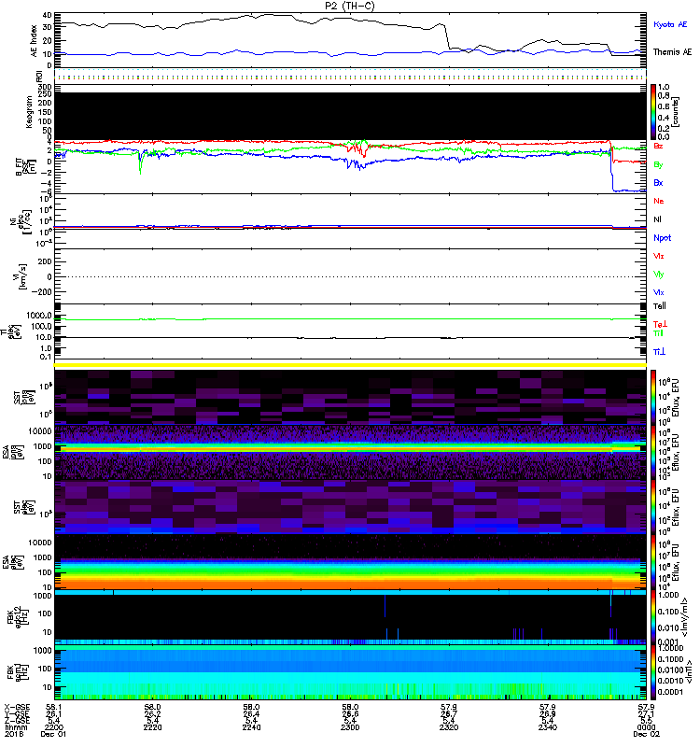Select the green By legend entry

pos(659,164)
